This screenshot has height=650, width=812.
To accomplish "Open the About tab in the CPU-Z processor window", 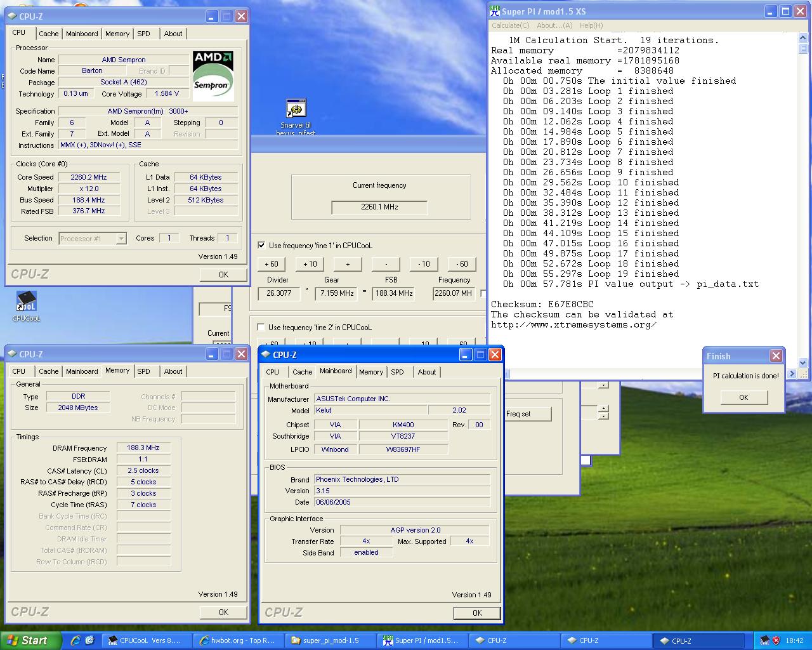I will click(173, 34).
